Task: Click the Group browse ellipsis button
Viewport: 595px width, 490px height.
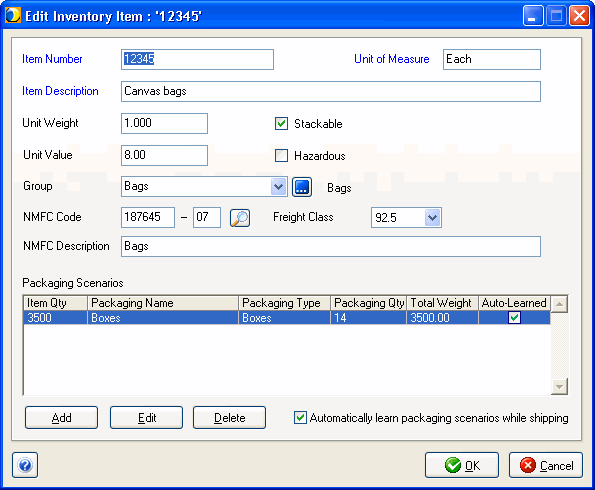Action: pyautogui.click(x=302, y=187)
